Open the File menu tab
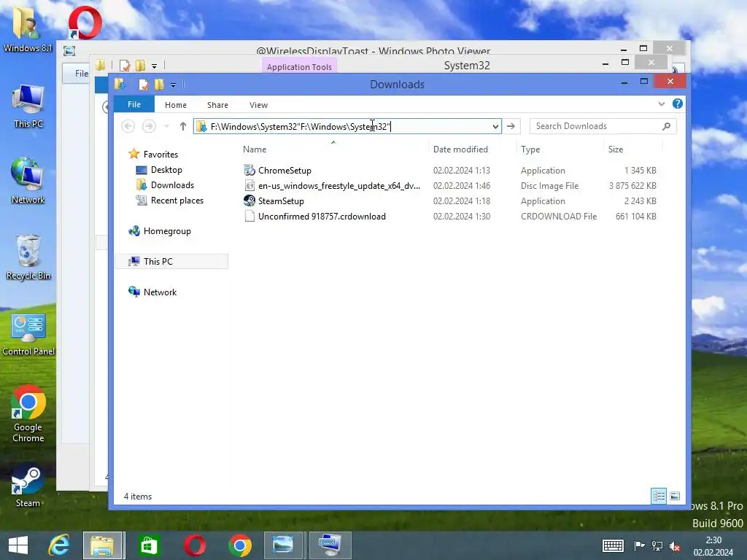Image resolution: width=747 pixels, height=560 pixels. (x=134, y=104)
